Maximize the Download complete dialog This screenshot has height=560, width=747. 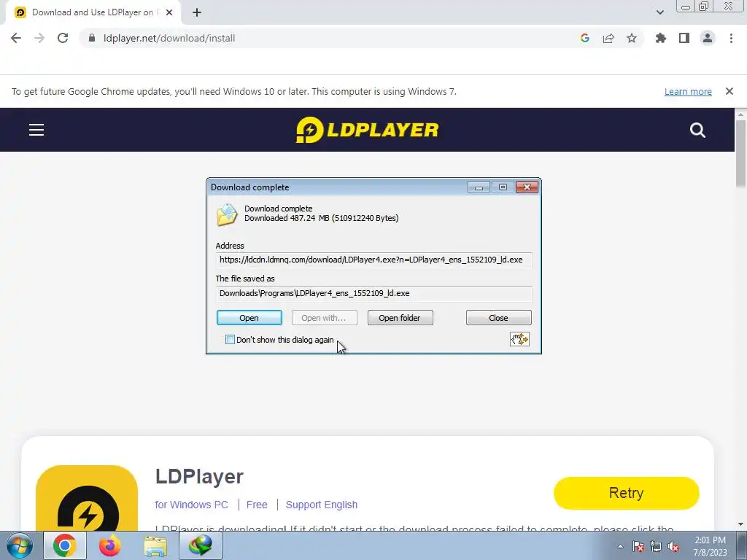503,187
